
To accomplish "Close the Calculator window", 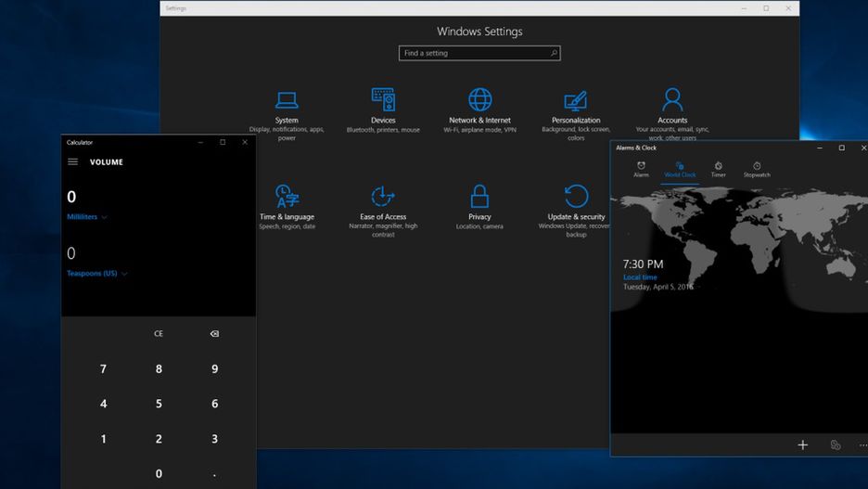I will point(245,142).
